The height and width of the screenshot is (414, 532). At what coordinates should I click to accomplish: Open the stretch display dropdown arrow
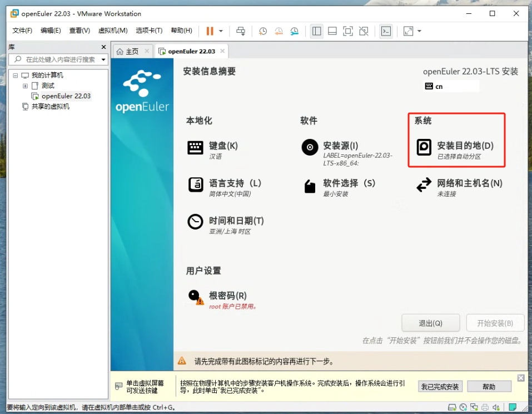tap(419, 31)
